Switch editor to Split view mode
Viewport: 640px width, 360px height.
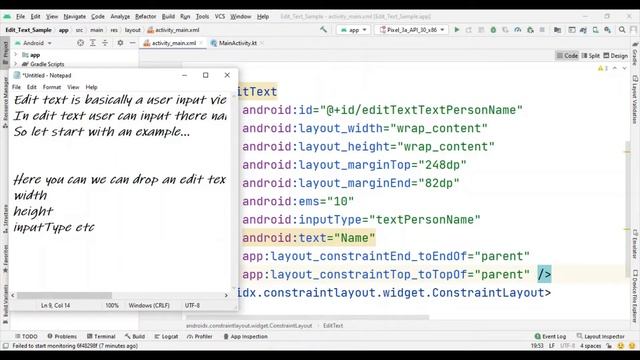pyautogui.click(x=591, y=56)
